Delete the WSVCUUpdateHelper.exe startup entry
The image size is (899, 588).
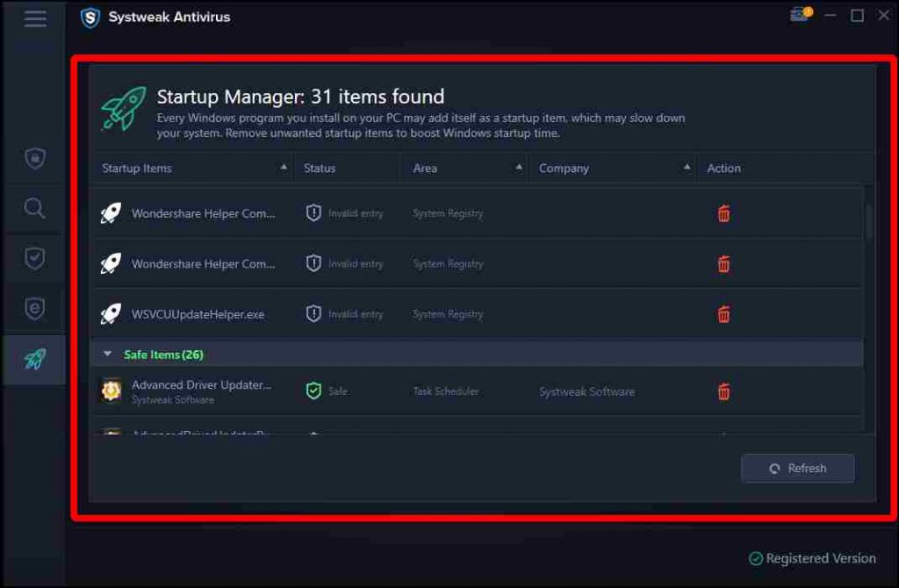point(723,314)
